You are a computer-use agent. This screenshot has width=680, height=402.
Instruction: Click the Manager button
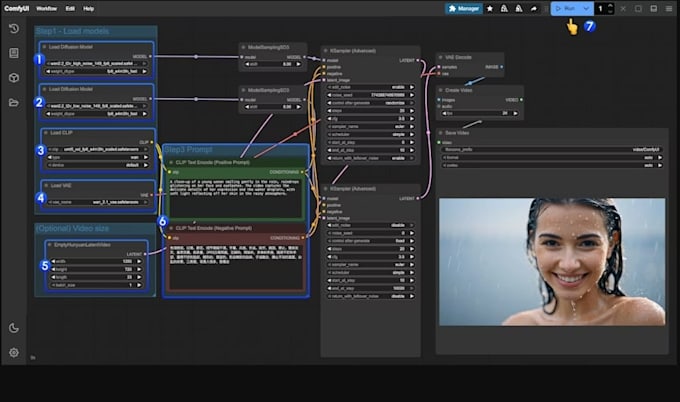click(x=464, y=9)
